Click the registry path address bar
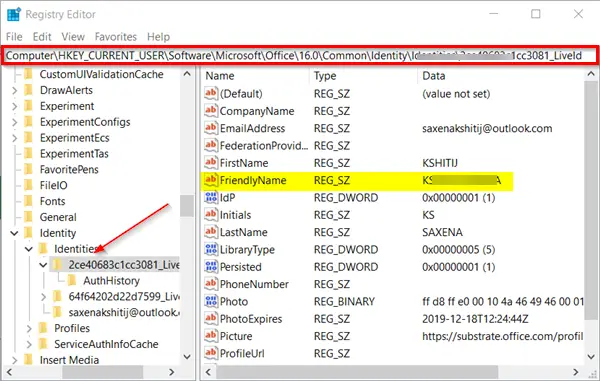600x381 pixels. pos(300,55)
